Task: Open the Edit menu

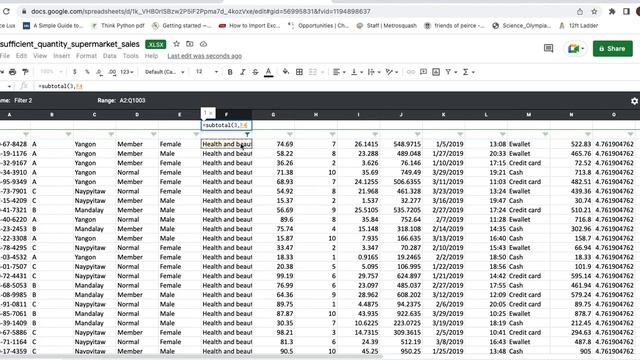Action: click(x=21, y=56)
